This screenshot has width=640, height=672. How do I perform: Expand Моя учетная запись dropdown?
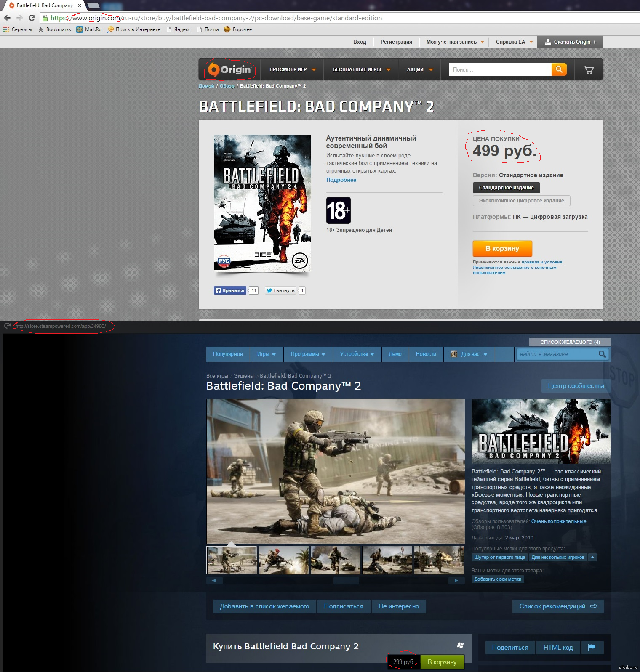tap(455, 42)
